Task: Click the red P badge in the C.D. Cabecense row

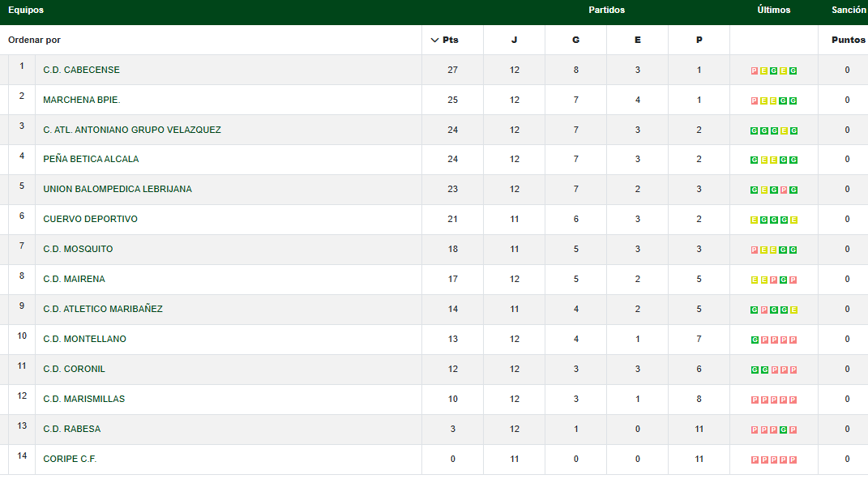Action: 755,71
